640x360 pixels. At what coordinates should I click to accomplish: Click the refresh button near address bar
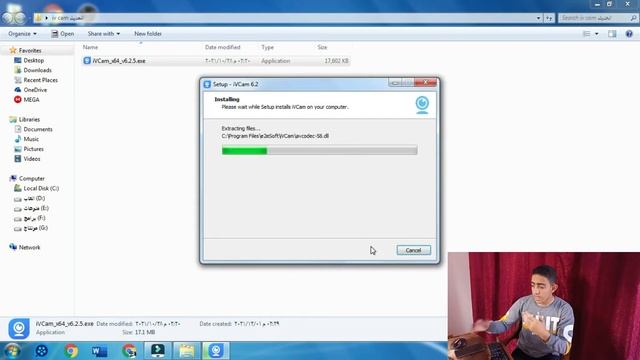(549, 18)
